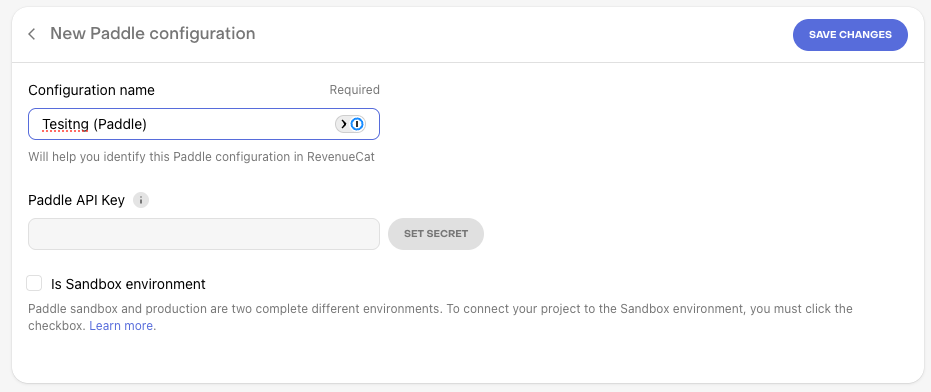Image resolution: width=931 pixels, height=392 pixels.
Task: Click inside the empty Paddle API Key field
Action: [204, 233]
